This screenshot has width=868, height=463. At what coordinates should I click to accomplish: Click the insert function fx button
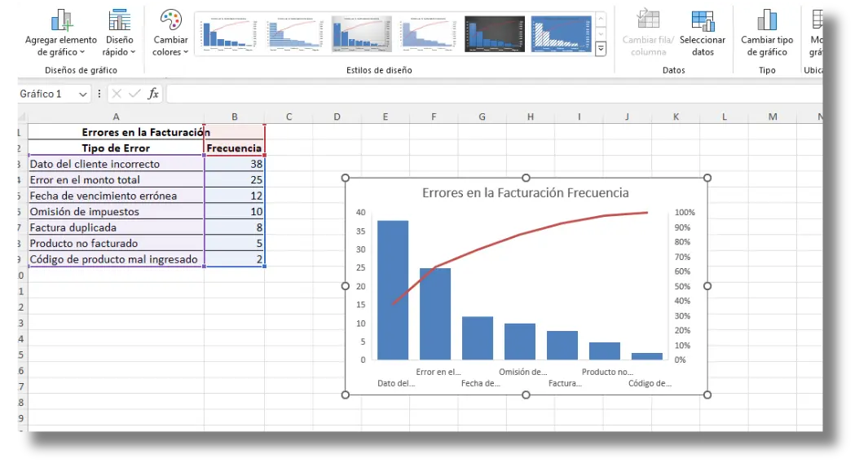(153, 94)
